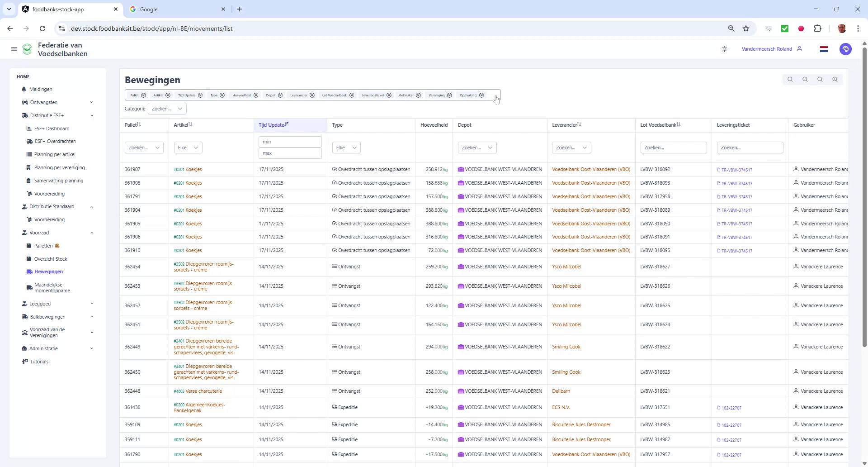
Task: Remove the Leverancier filter chip
Action: point(312,95)
